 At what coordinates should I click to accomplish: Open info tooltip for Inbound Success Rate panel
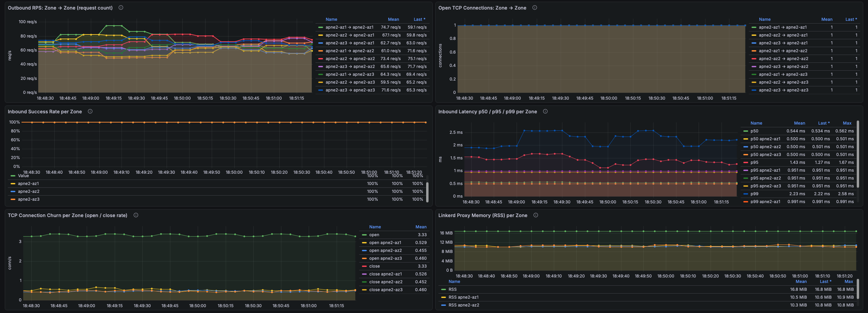click(90, 112)
